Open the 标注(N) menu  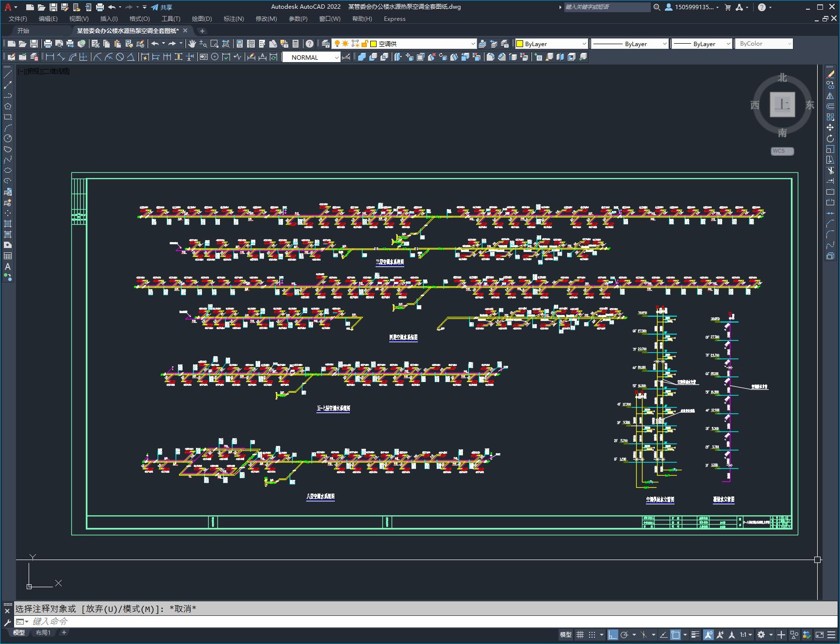233,18
